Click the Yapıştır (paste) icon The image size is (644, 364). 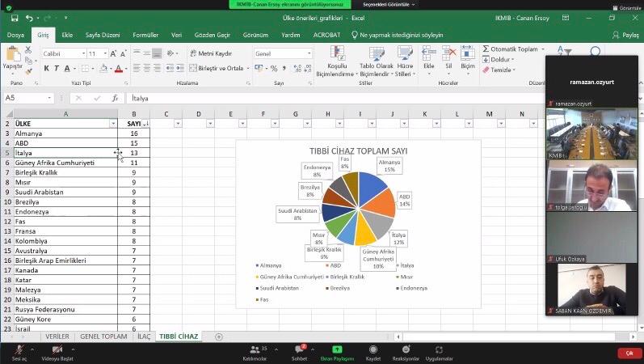point(13,54)
